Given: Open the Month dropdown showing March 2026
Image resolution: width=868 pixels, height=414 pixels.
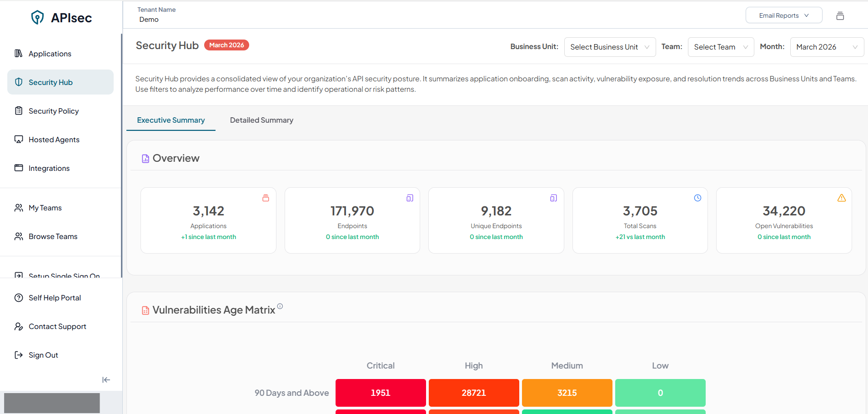Looking at the screenshot, I should point(826,47).
